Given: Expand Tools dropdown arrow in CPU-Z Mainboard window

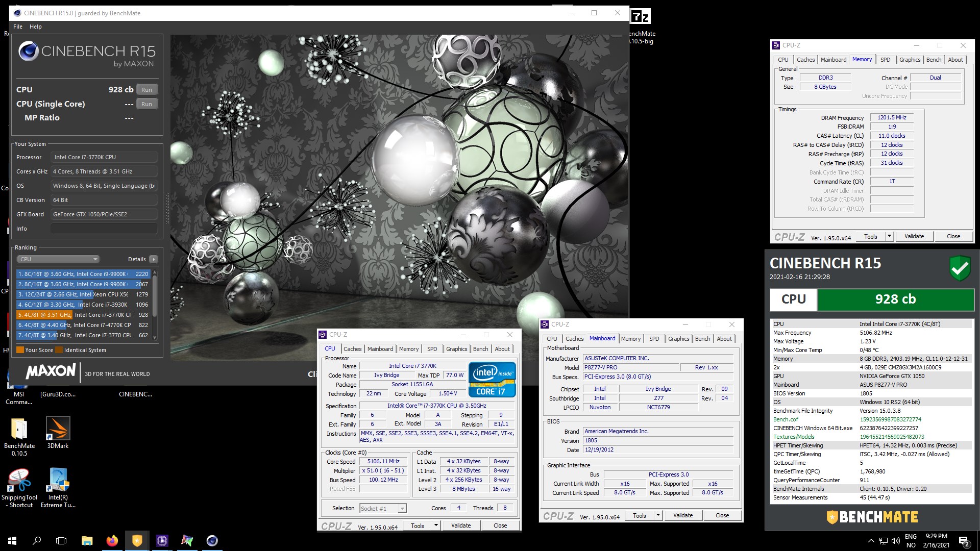Looking at the screenshot, I should (658, 515).
